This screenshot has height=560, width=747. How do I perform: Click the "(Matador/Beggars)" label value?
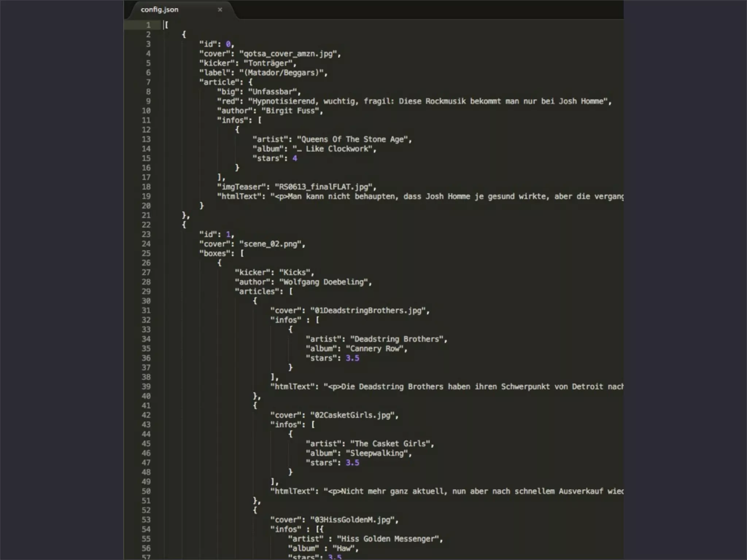tap(281, 73)
